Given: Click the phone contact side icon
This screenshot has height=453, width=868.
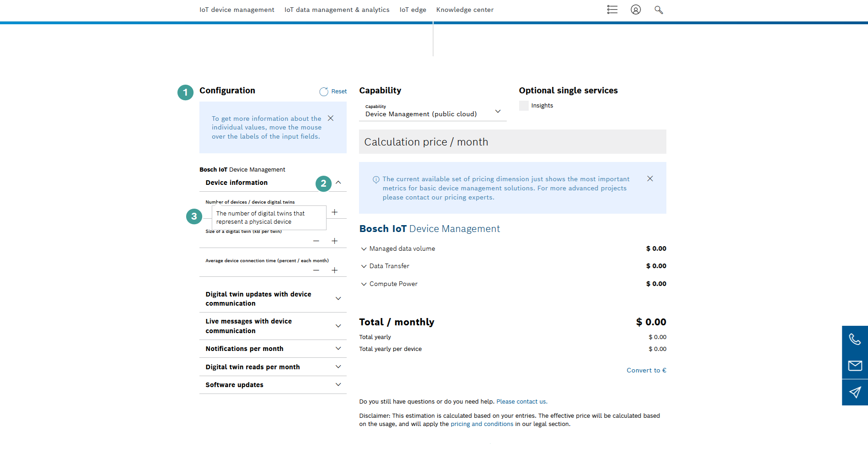Looking at the screenshot, I should (855, 339).
